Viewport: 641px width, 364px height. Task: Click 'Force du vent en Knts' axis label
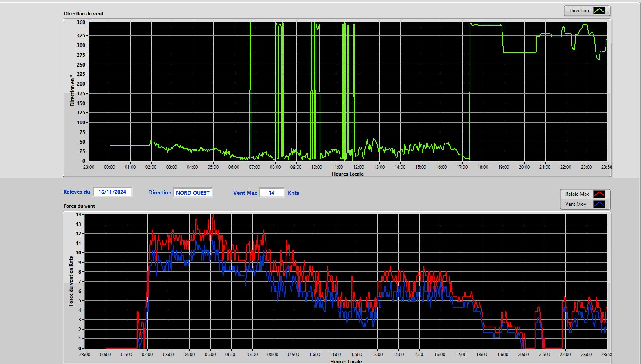pos(71,281)
